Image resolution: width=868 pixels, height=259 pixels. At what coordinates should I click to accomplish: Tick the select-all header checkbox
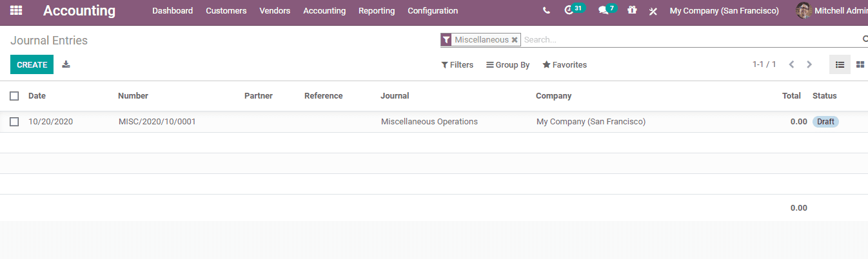(14, 96)
